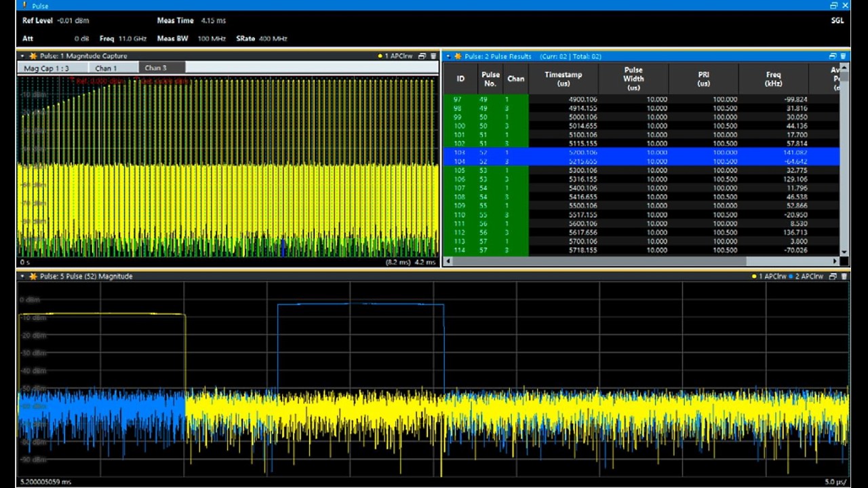The image size is (868, 488).
Task: Select the highlighted row with timestamp 5215.655
Action: 642,161
